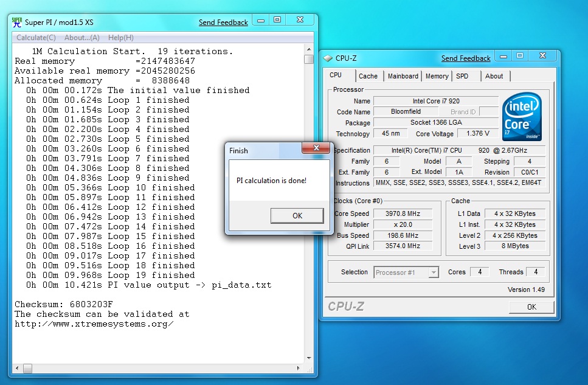Viewport: 588px width, 385px height.
Task: Open the About tab in CPU-Z
Action: point(494,76)
